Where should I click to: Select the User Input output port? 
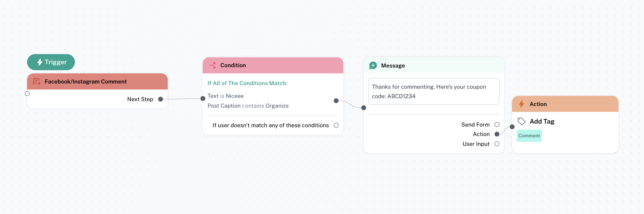click(497, 144)
